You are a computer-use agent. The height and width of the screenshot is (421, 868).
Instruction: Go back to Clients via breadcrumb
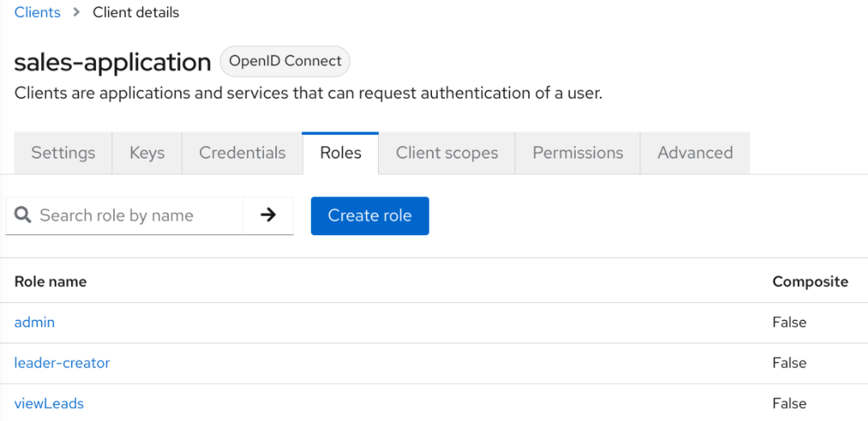[x=37, y=12]
